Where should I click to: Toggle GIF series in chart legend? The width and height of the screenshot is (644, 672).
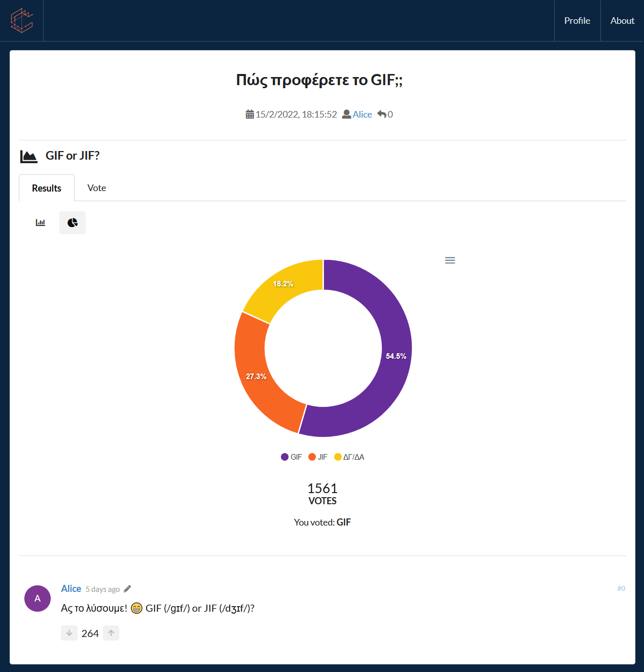292,457
